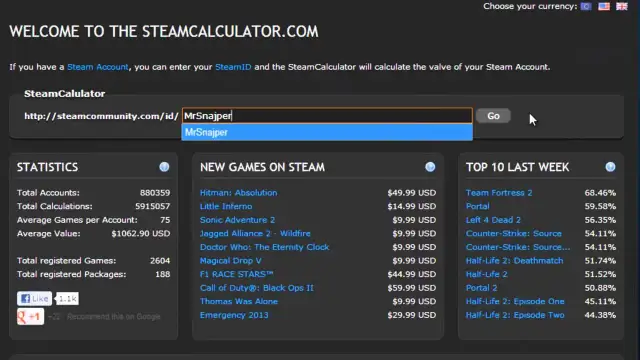The height and width of the screenshot is (360, 640).
Task: Click the Total registered Packages value 188
Action: [162, 274]
